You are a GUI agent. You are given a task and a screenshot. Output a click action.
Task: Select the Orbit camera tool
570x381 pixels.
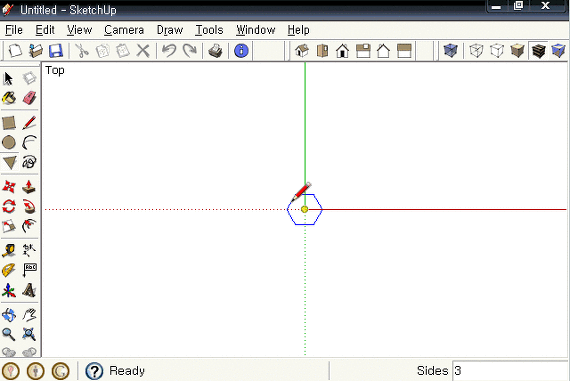9,315
